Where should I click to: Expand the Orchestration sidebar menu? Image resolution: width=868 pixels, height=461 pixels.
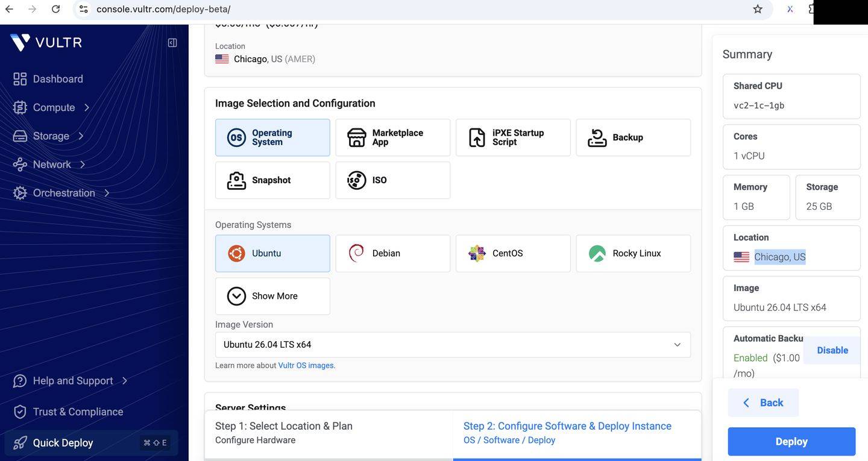pos(62,193)
